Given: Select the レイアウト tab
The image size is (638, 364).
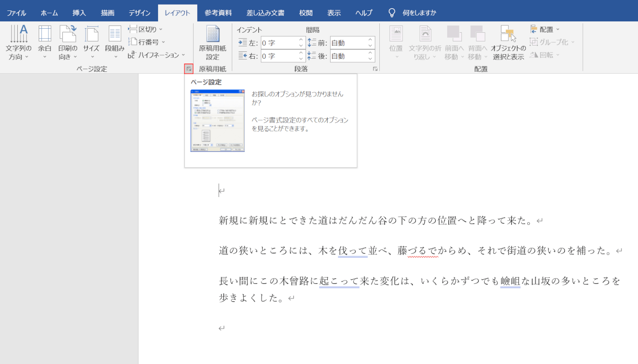Looking at the screenshot, I should tap(178, 13).
